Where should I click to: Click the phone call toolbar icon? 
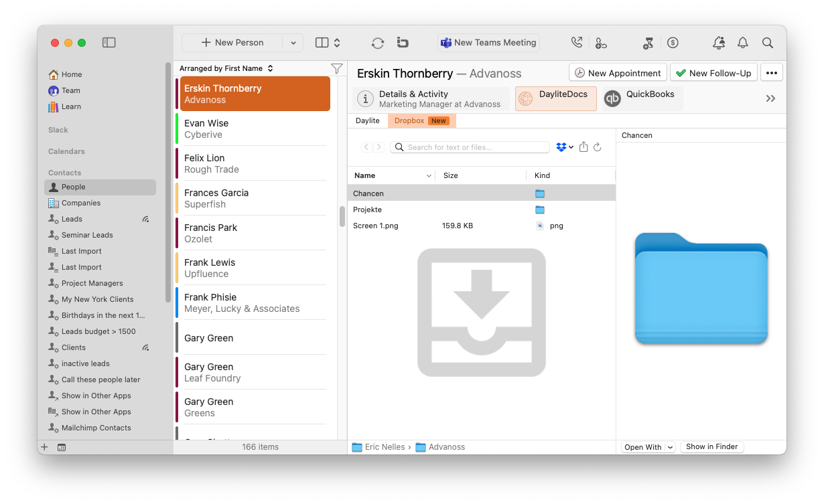pos(577,43)
